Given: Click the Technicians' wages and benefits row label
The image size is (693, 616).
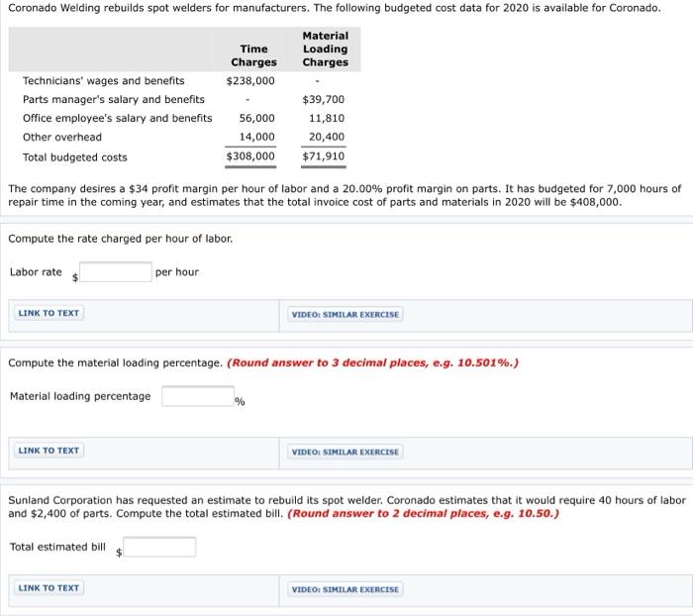Looking at the screenshot, I should click(103, 81).
